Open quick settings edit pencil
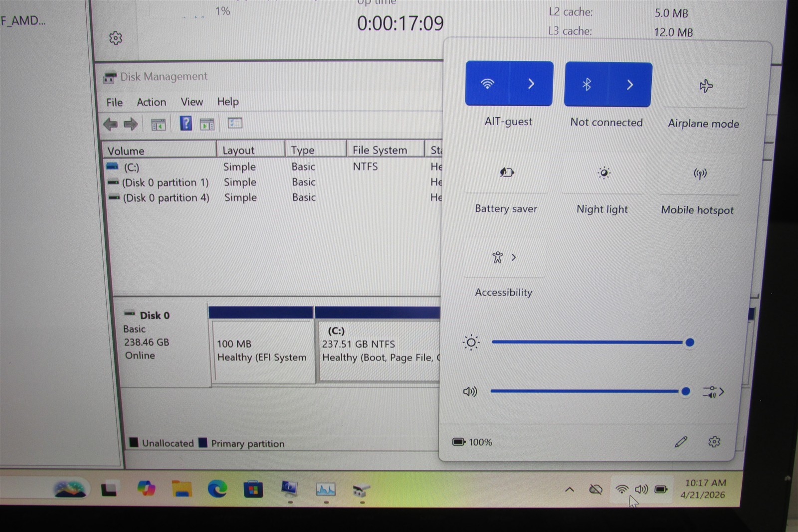Viewport: 798px width, 532px height. tap(681, 442)
